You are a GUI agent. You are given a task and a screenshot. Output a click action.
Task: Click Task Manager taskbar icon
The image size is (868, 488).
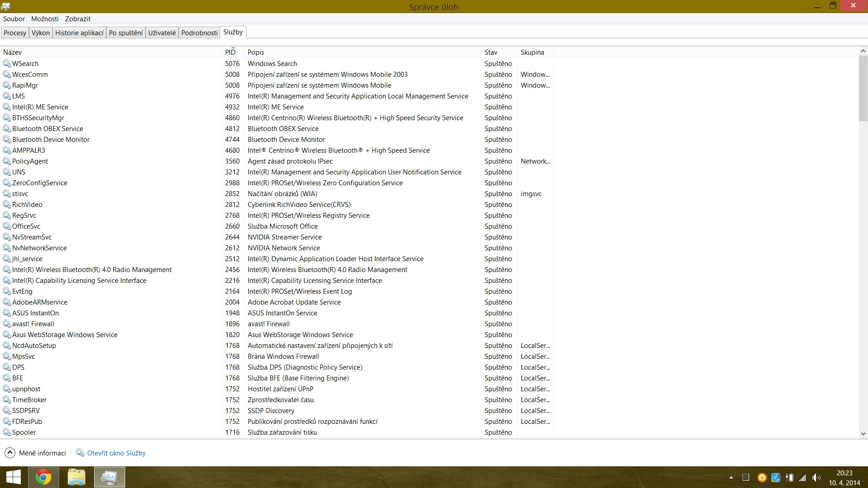[109, 477]
